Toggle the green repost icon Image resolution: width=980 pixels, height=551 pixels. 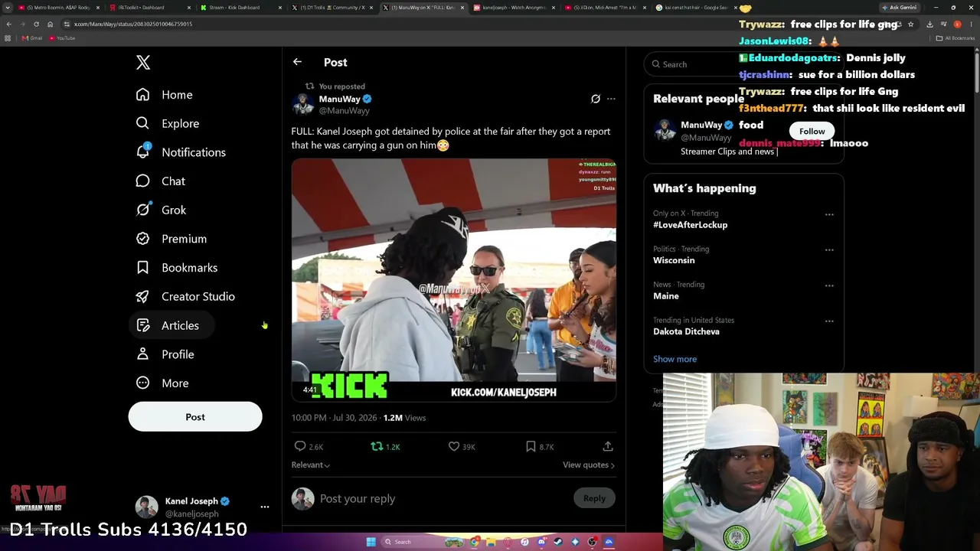click(377, 446)
